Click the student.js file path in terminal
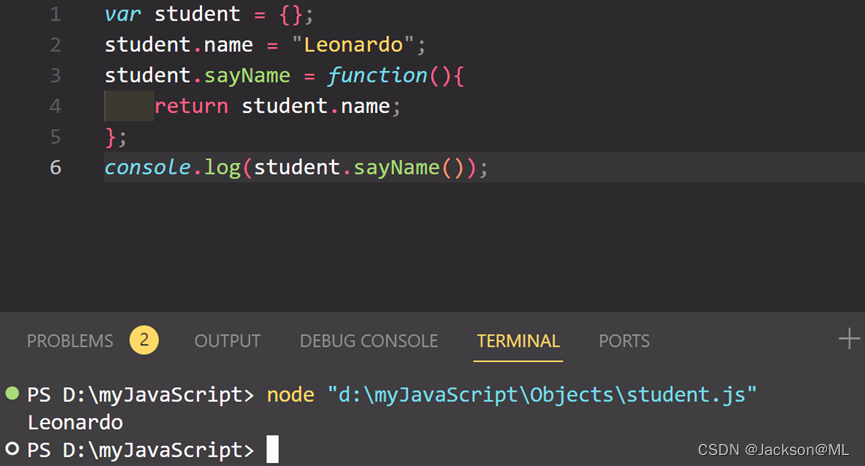865x466 pixels. (542, 395)
